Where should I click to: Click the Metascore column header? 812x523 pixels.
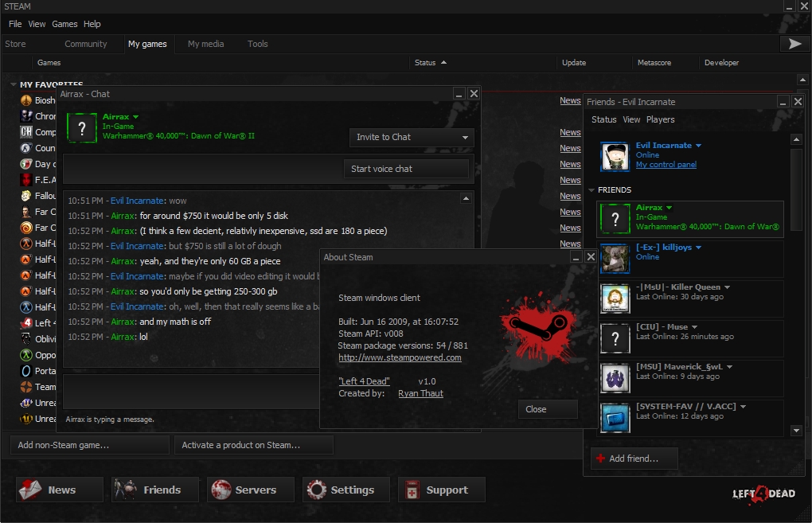pos(654,63)
